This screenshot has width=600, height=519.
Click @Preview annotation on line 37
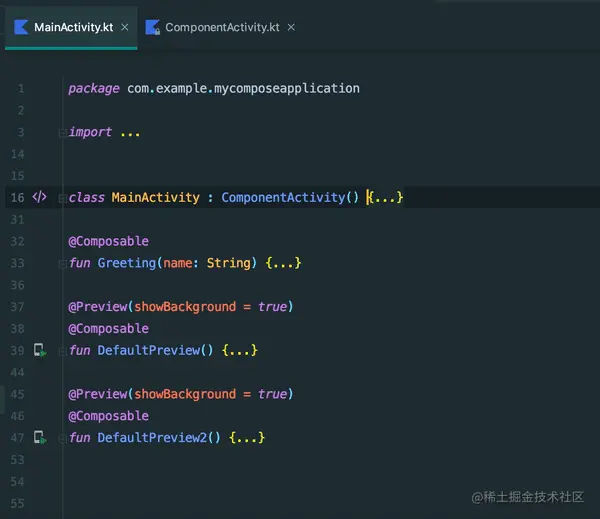[98, 307]
